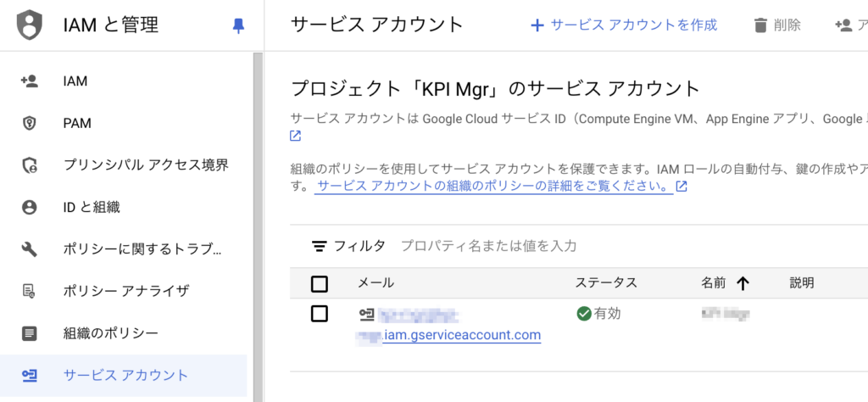Viewport: 868px width, 402px height.
Task: Click the 有効 status text
Action: point(608,314)
